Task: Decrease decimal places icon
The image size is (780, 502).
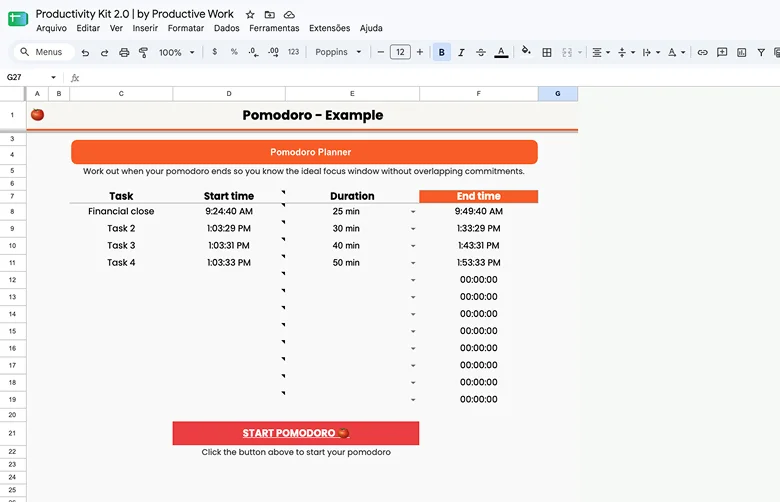Action: [253, 52]
